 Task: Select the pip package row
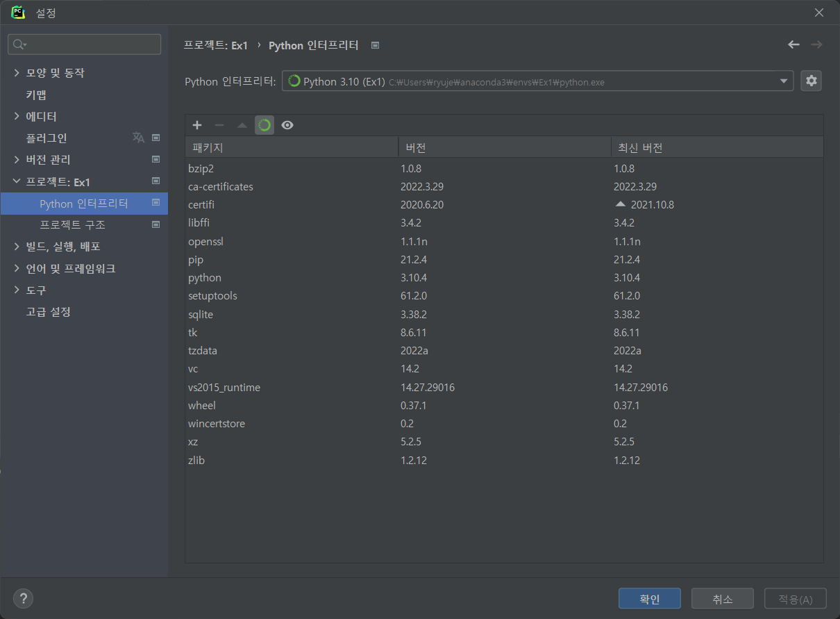click(x=504, y=259)
